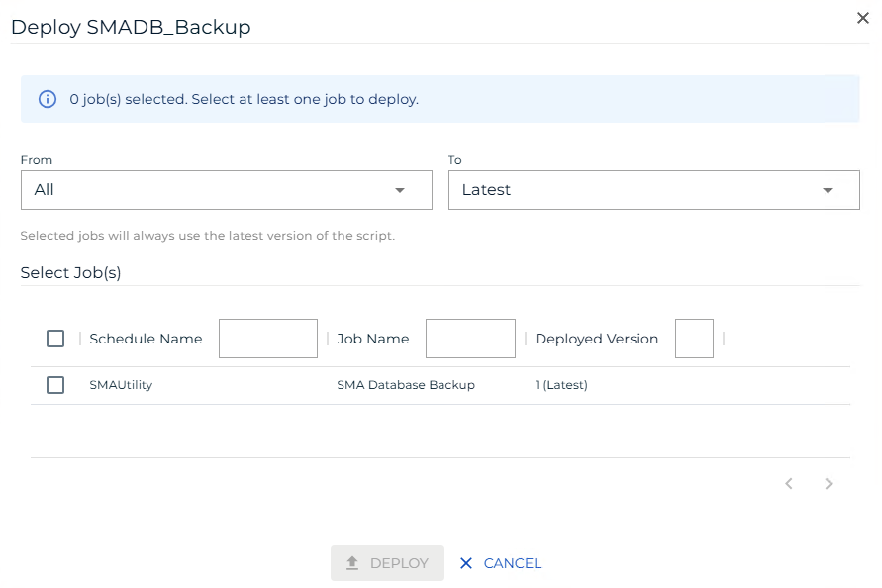
Task: Click the 1 (Latest) version cell
Action: click(x=561, y=385)
